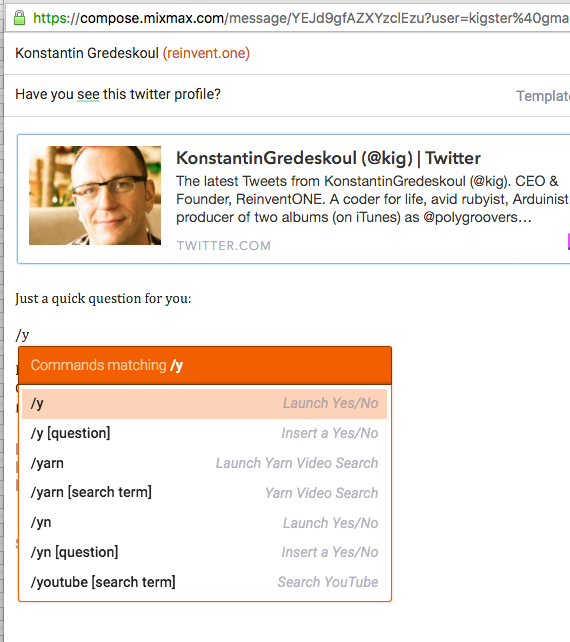
Task: Click the reinvent.one recipient domain label
Action: click(x=206, y=53)
